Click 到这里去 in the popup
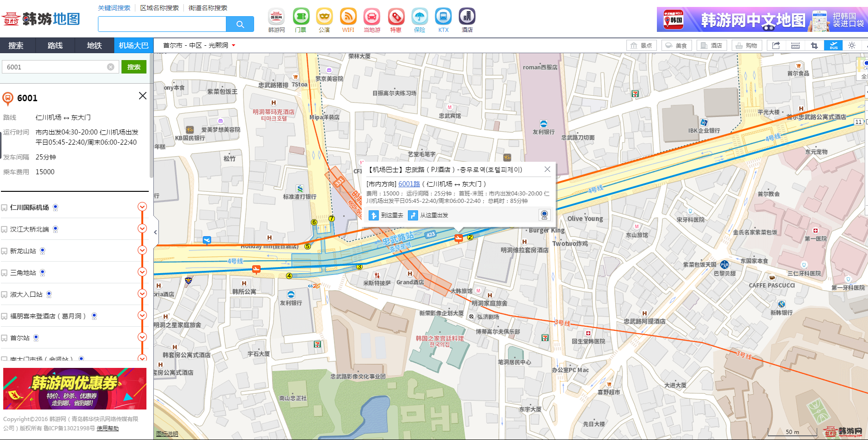The height and width of the screenshot is (440, 868). (x=386, y=215)
